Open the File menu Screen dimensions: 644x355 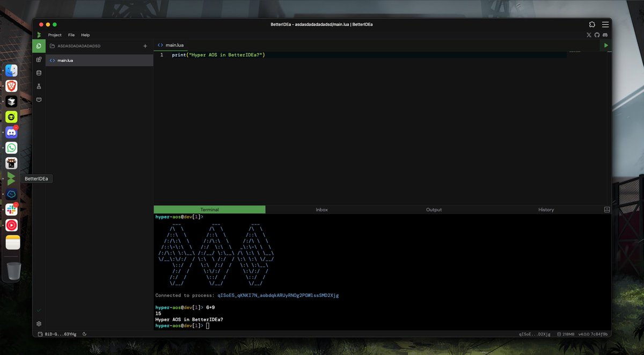tap(71, 35)
